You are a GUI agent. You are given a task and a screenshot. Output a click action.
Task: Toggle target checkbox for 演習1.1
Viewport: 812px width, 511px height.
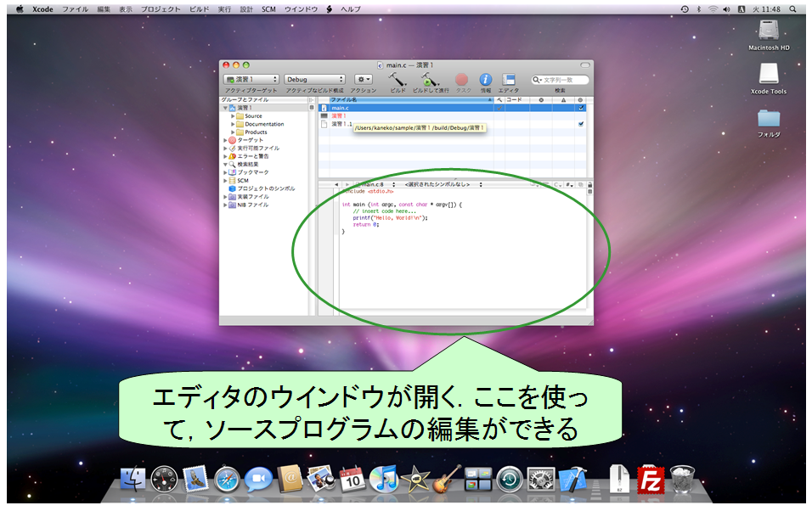[580, 124]
